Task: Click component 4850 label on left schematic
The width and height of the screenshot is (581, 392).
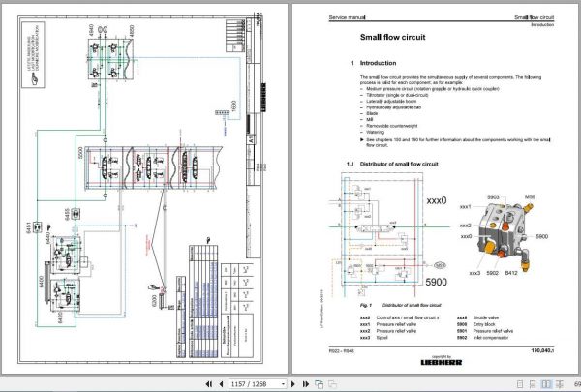Action: 132,30
